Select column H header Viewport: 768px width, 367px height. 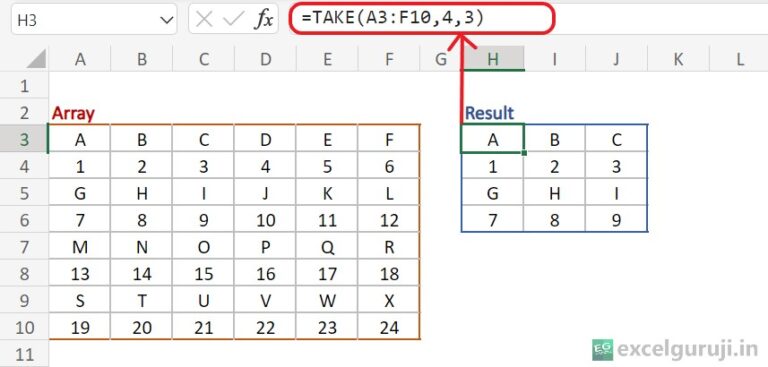[493, 59]
